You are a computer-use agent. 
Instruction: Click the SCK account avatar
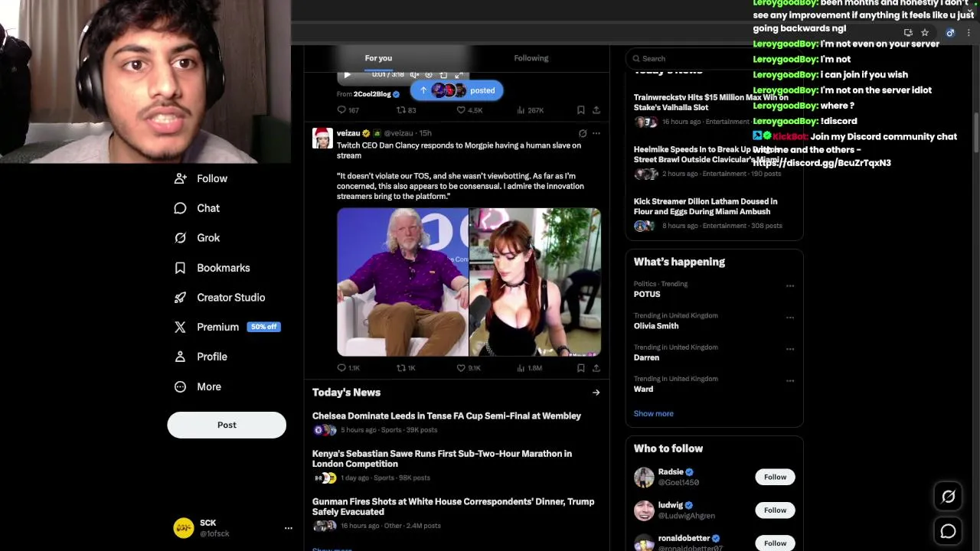[184, 528]
